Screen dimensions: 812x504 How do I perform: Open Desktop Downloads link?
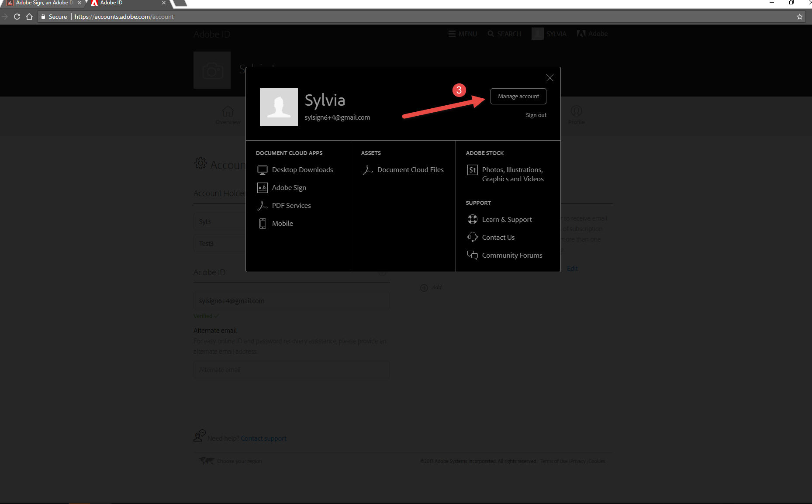(x=302, y=170)
